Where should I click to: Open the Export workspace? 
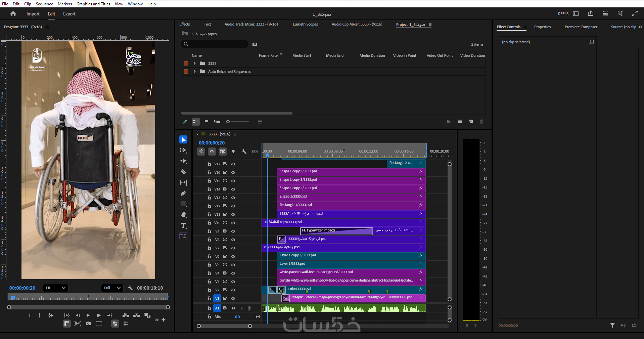69,14
